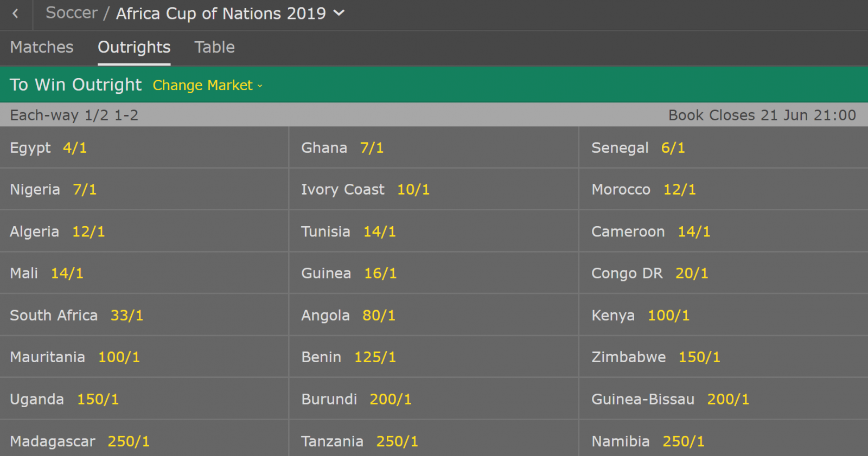
Task: Pick Algeria at 12/1 odds
Action: pos(88,232)
